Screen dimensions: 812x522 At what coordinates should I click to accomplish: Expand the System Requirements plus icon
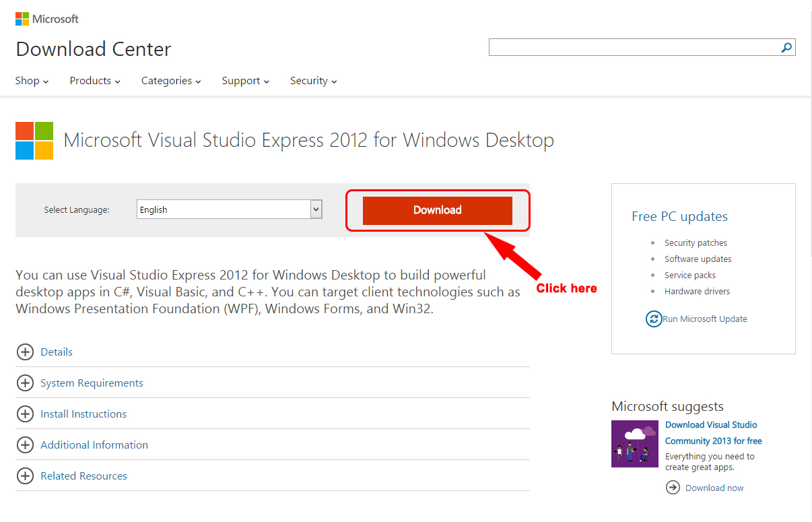pyautogui.click(x=25, y=383)
